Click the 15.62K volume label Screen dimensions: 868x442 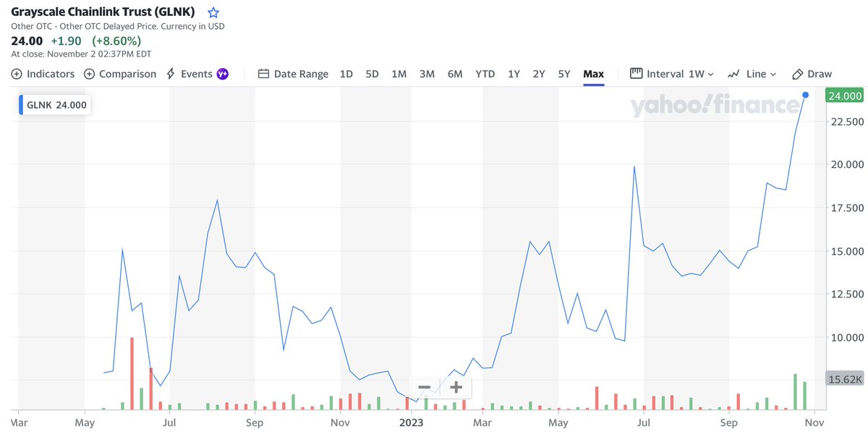pos(844,379)
